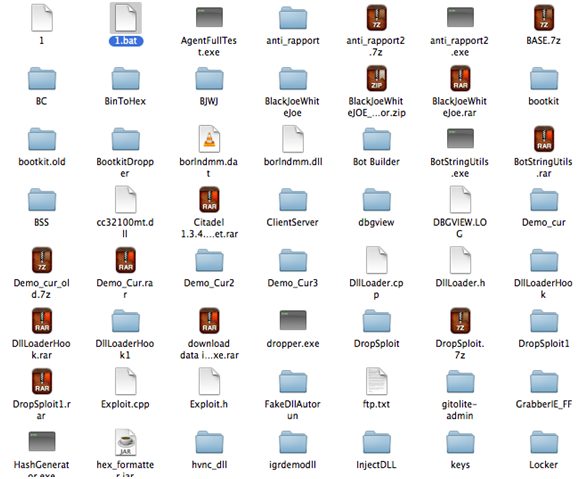
Task: Select DllLoader.h header file icon
Action: (460, 260)
